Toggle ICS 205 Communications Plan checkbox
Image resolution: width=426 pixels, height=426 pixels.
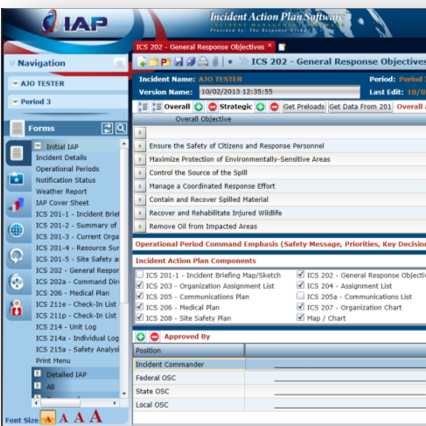pos(140,296)
